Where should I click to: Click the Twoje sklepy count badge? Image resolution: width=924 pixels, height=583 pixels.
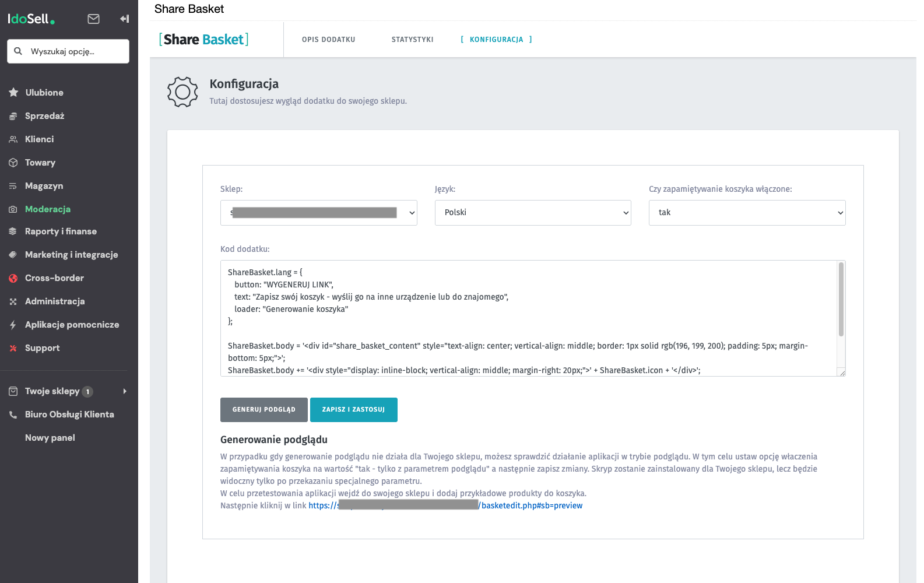[87, 392]
